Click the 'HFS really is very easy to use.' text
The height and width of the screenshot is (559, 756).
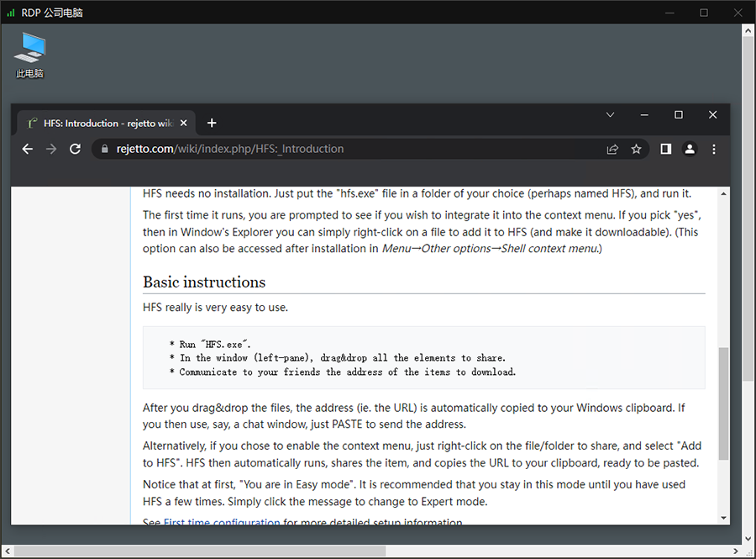click(215, 307)
